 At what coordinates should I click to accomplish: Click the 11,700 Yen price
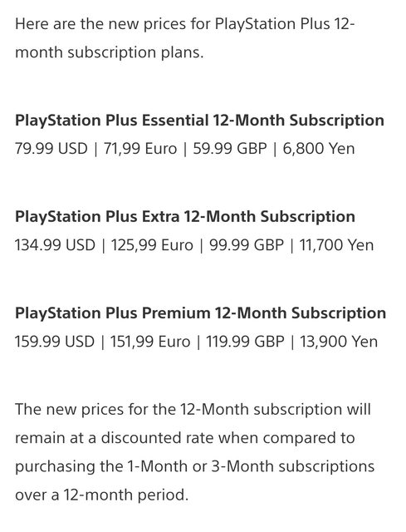click(x=336, y=245)
